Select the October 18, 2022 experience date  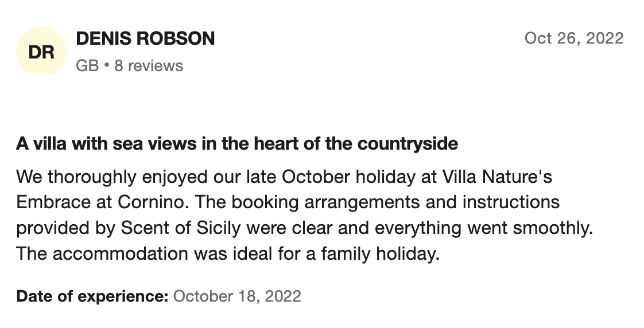(237, 296)
